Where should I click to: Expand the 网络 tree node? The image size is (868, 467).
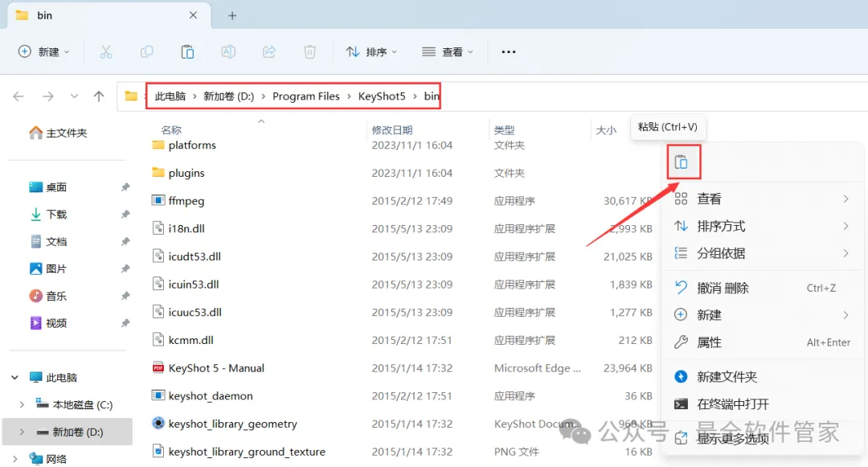coord(15,459)
